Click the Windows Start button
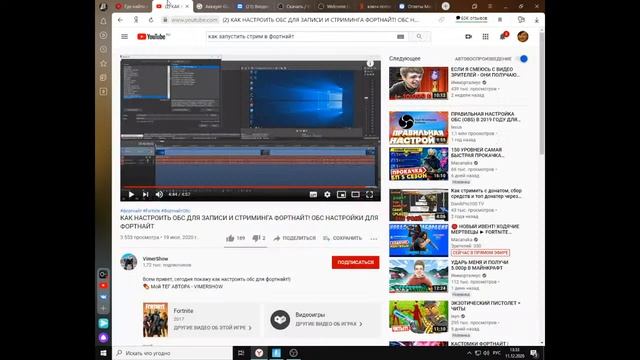Viewport: 640px width, 360px height. click(103, 353)
